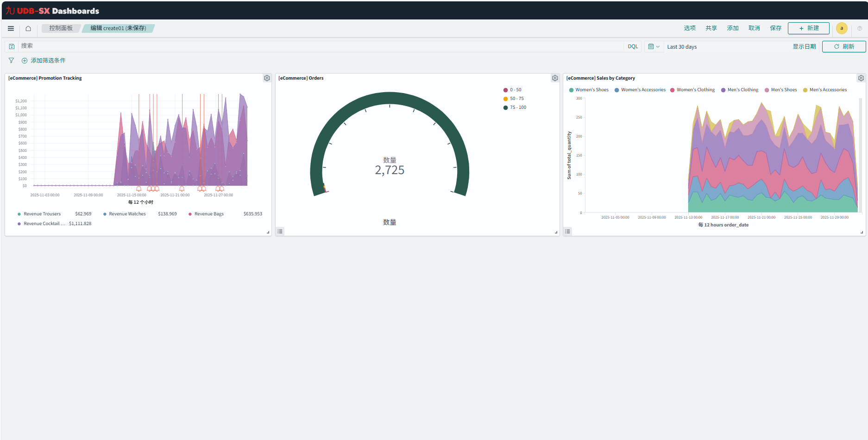
Task: Click the 75 - 100 legend color dot
Action: [505, 107]
